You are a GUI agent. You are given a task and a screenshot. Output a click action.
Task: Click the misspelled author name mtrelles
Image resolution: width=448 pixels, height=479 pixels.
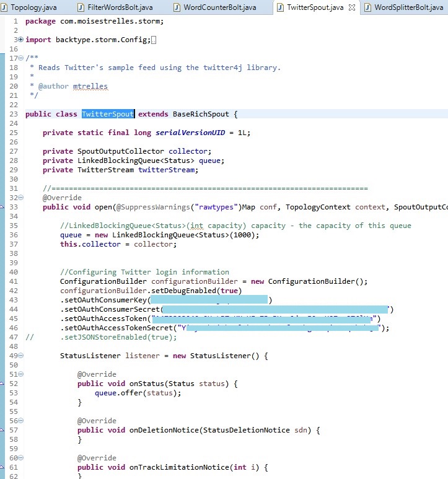point(90,86)
